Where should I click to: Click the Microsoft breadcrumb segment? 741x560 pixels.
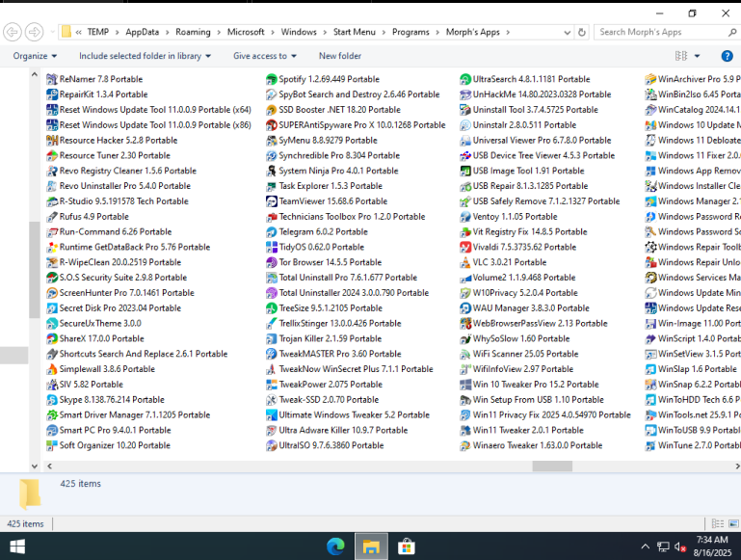click(246, 32)
